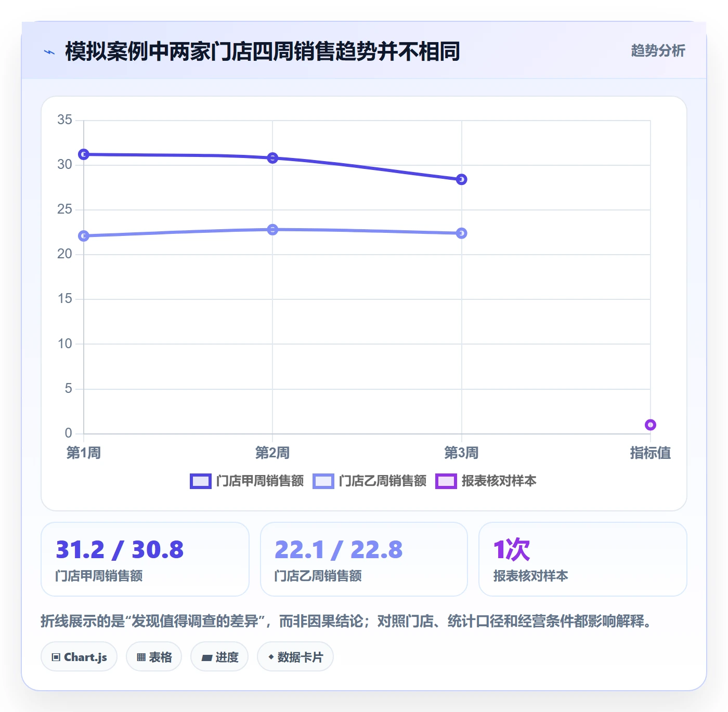Select the purple 指标值 data point
Image resolution: width=728 pixels, height=712 pixels.
tap(651, 425)
